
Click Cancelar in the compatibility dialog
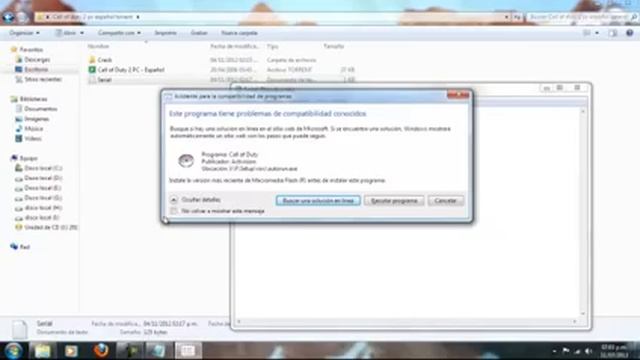click(445, 200)
